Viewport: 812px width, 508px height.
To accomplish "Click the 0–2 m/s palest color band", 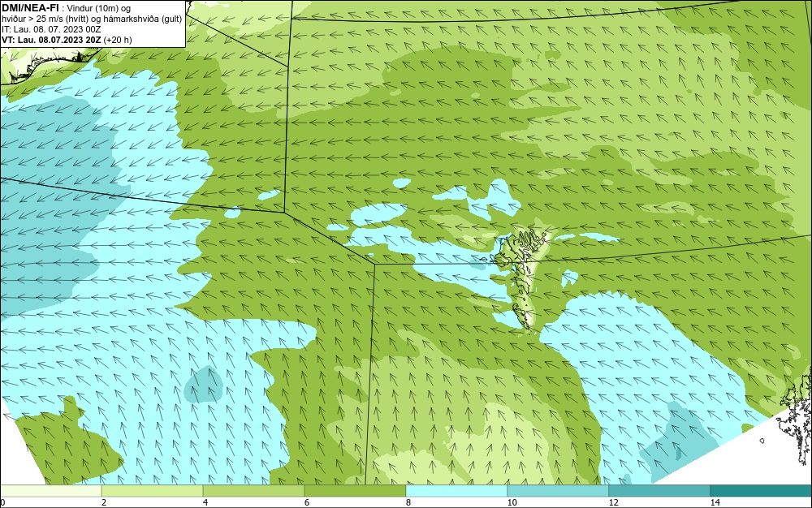I will [x=50, y=490].
